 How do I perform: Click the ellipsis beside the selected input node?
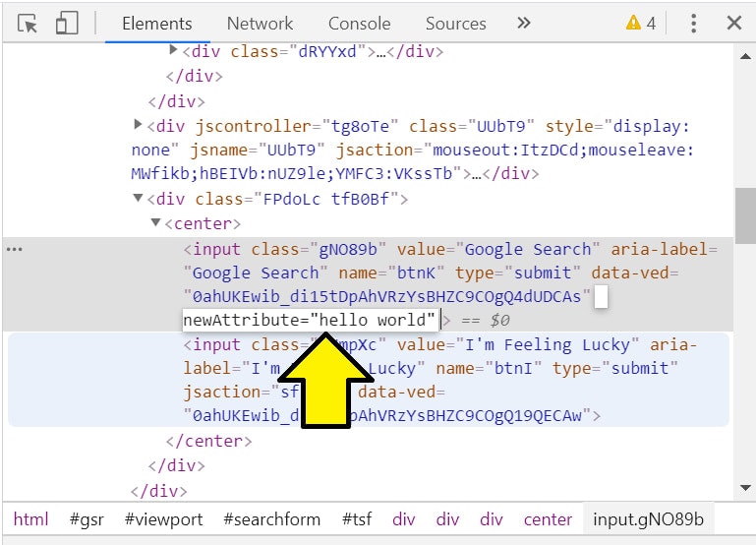pos(14,250)
